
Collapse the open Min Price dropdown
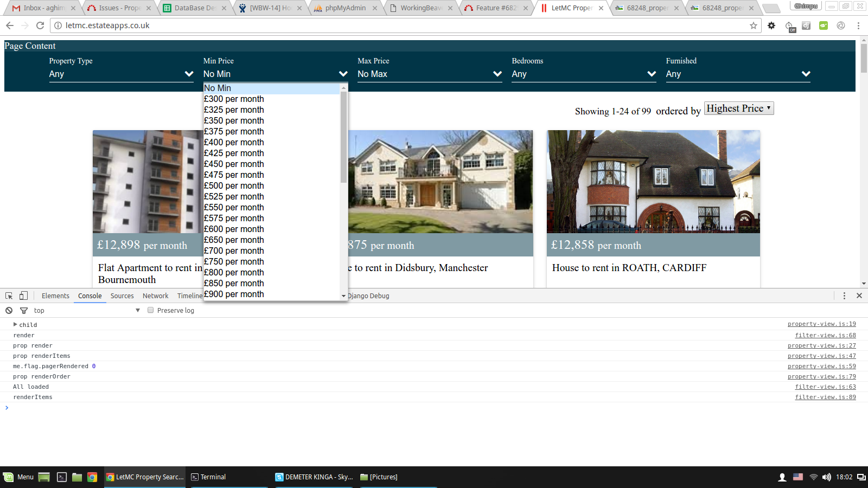(276, 74)
